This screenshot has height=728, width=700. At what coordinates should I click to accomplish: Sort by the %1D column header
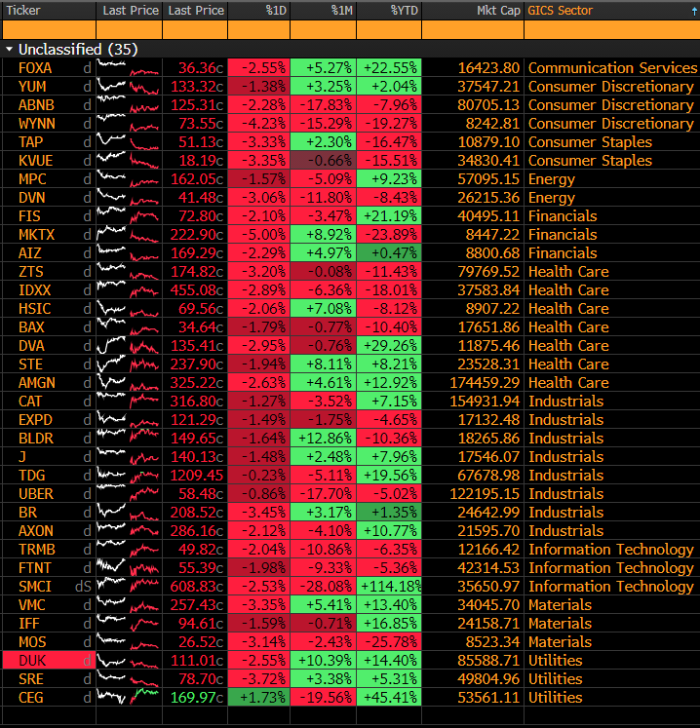(x=276, y=10)
